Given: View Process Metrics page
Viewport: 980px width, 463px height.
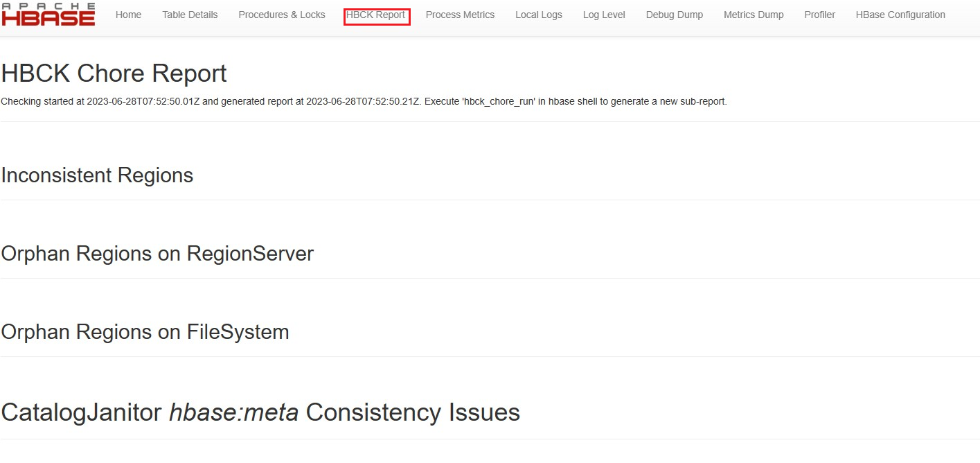Looking at the screenshot, I should tap(460, 15).
